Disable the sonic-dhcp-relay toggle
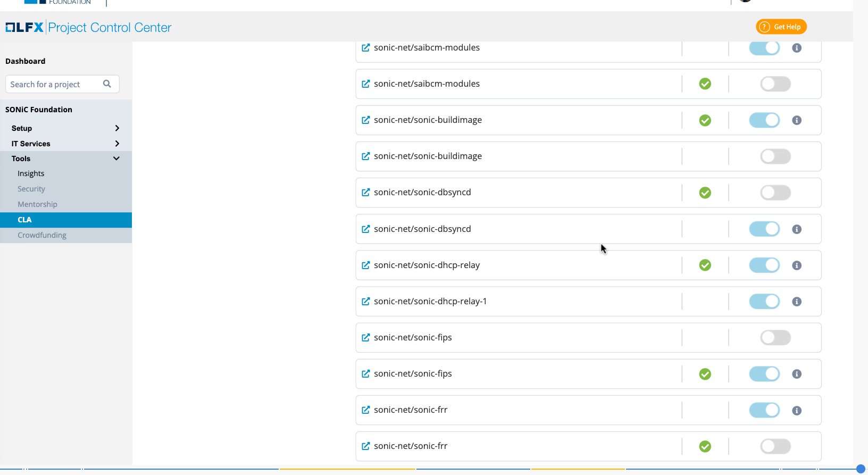Screen dimensions: 868x475 point(765,265)
